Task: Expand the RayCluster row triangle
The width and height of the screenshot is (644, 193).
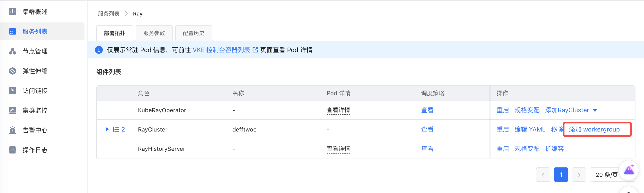Action: (x=107, y=129)
